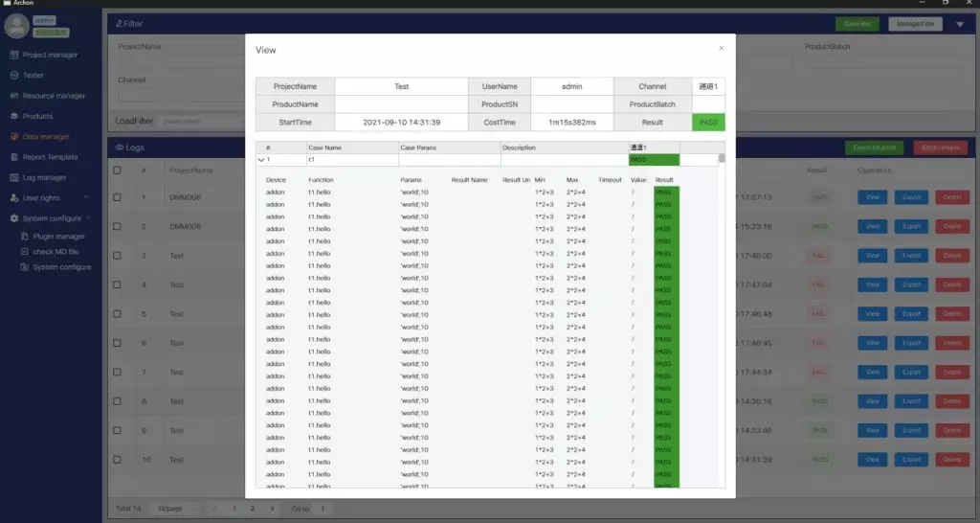The height and width of the screenshot is (523, 980).
Task: Open Resource manager via its icon
Action: tap(13, 96)
